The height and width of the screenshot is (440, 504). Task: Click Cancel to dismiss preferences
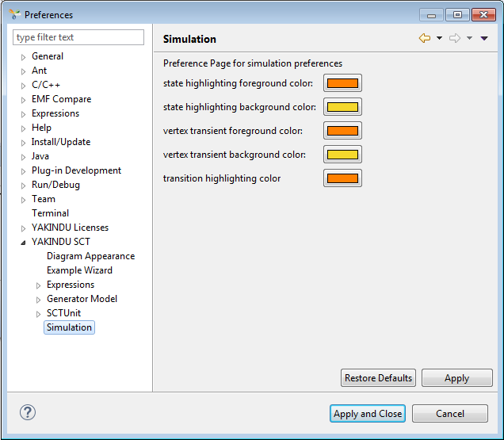[x=449, y=414]
